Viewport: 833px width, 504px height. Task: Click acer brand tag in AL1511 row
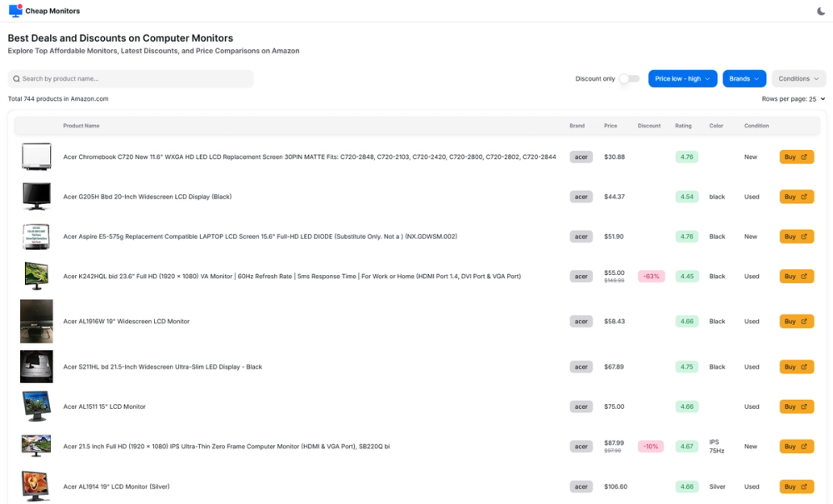[581, 407]
